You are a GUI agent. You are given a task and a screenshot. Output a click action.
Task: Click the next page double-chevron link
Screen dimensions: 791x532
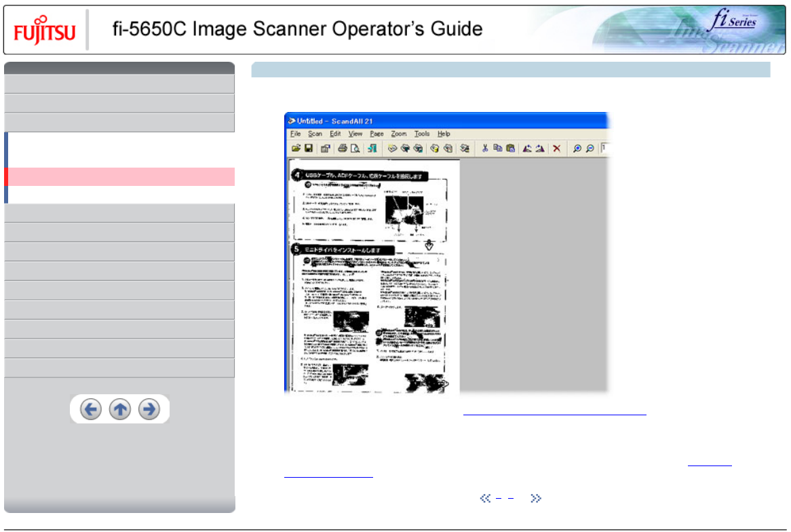(x=536, y=498)
